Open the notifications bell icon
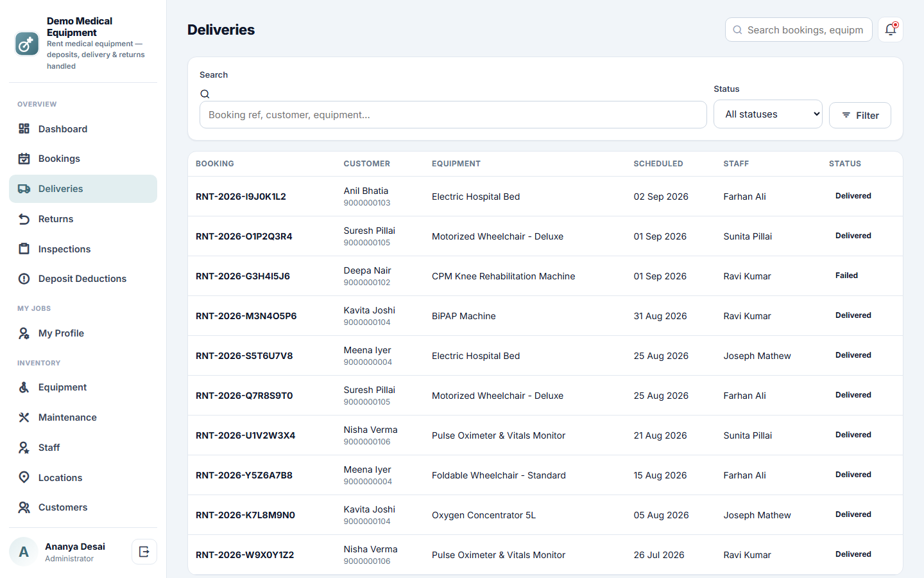Viewport: 924px width, 578px height. point(891,30)
